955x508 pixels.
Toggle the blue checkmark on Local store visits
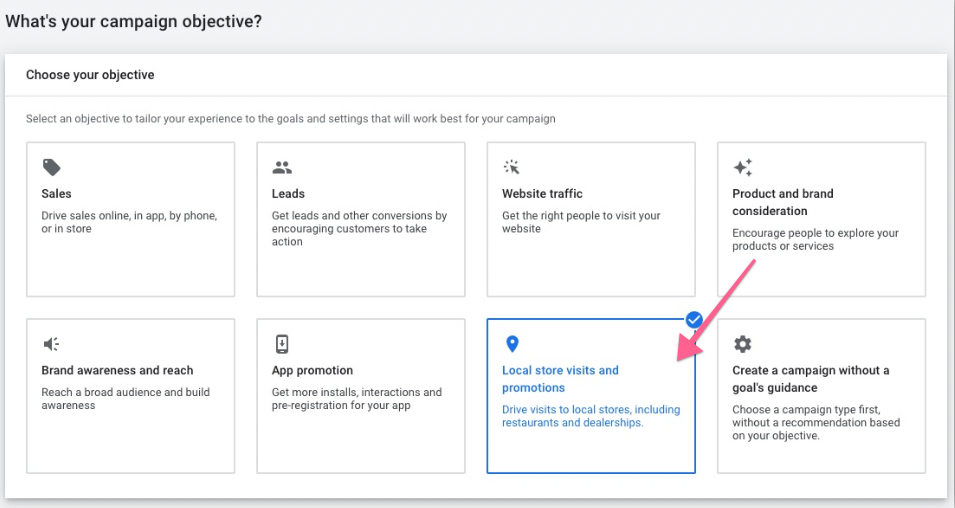(694, 320)
